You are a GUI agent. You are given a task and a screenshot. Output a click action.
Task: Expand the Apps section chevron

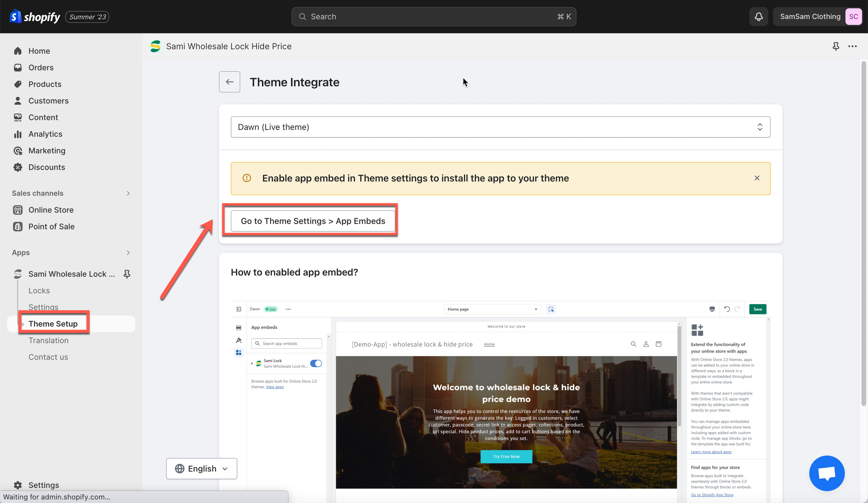tap(128, 253)
